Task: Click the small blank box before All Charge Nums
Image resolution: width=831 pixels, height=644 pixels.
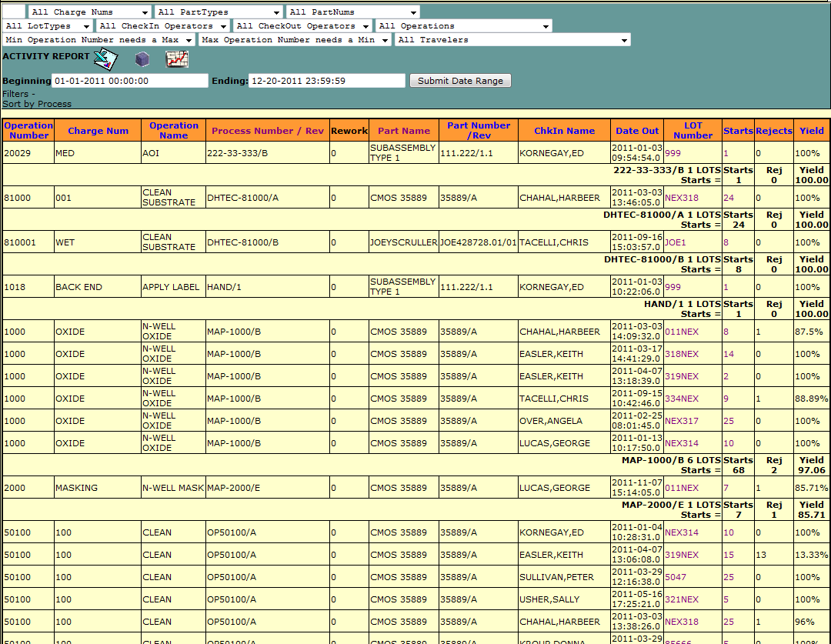Action: point(14,12)
